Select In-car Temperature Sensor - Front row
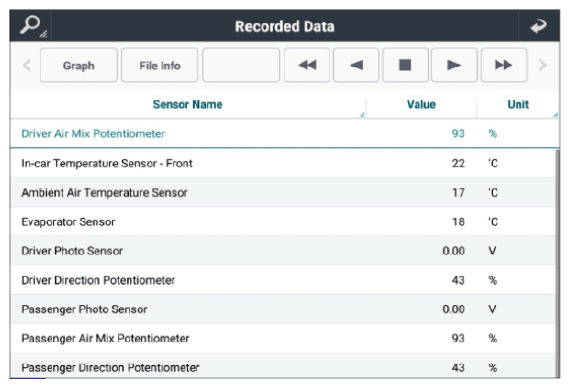This screenshot has height=388, width=570. pyautogui.click(x=283, y=163)
